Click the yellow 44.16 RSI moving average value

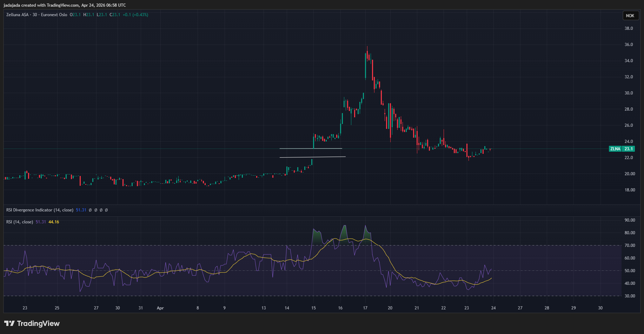(x=54, y=222)
